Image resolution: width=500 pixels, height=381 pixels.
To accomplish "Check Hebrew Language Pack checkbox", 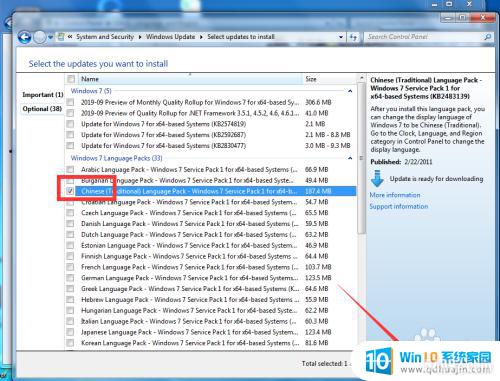I will [70, 299].
